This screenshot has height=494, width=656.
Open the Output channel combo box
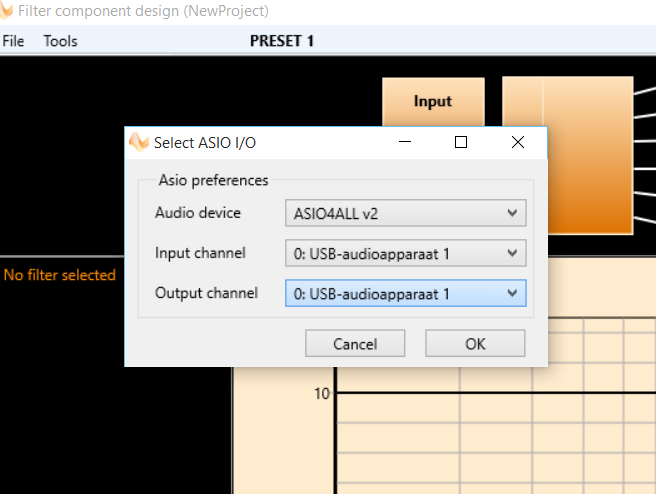[405, 293]
